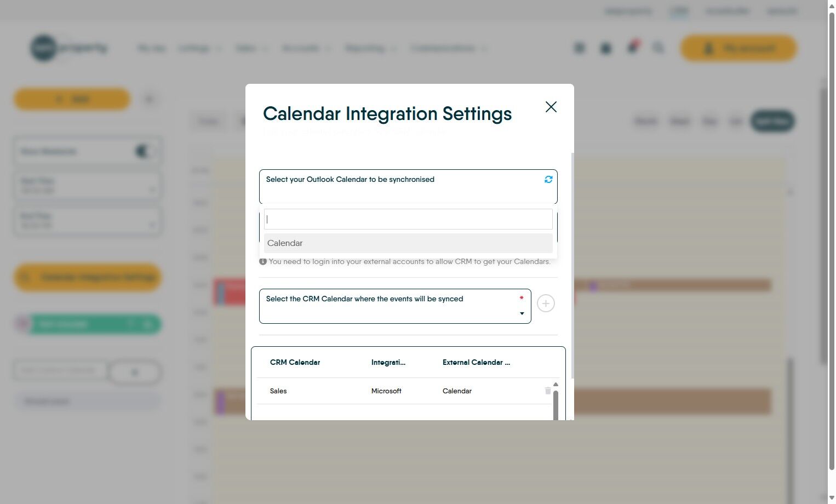Click the CRM Calendar column header
This screenshot has width=836, height=504.
pyautogui.click(x=295, y=362)
